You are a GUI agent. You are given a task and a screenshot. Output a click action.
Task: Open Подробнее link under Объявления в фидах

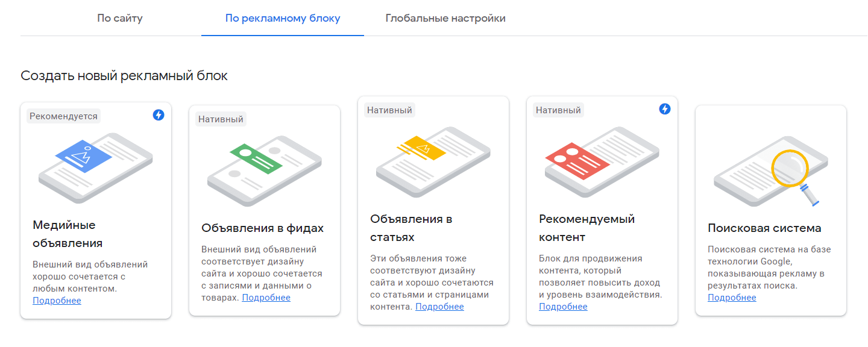click(x=266, y=298)
